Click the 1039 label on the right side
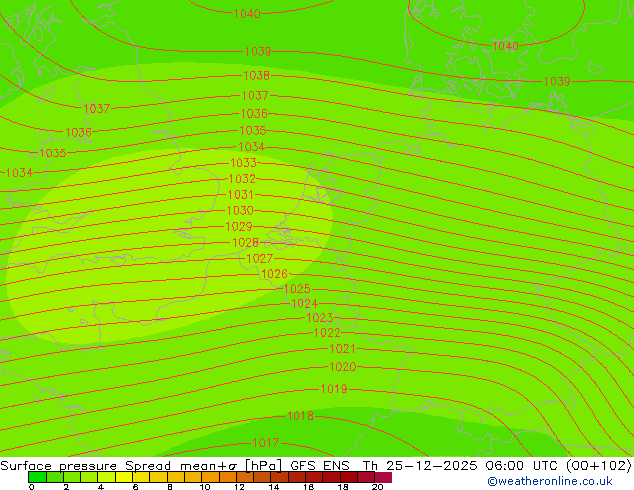 click(x=557, y=82)
